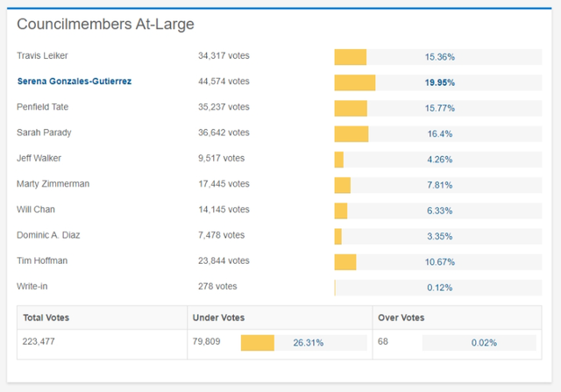The height and width of the screenshot is (392, 561).
Task: Click Dominic A. Diaz's 3.35% bar
Action: pos(438,236)
